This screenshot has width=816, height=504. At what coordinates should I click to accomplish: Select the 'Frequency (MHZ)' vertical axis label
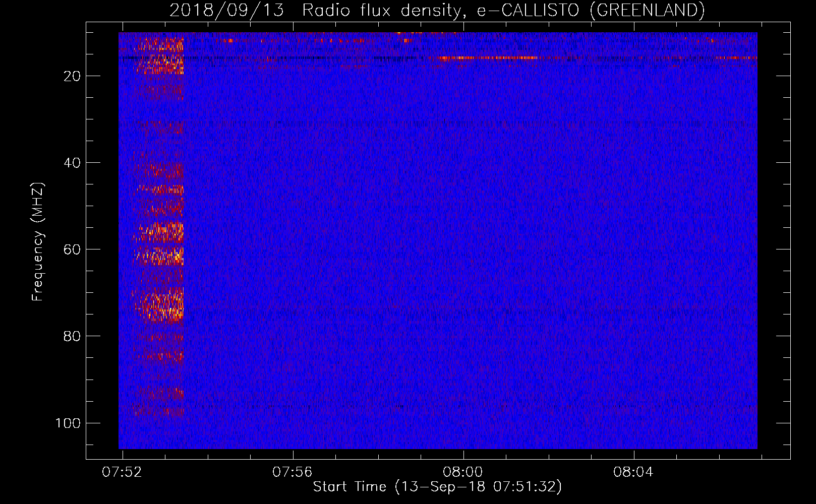point(38,241)
